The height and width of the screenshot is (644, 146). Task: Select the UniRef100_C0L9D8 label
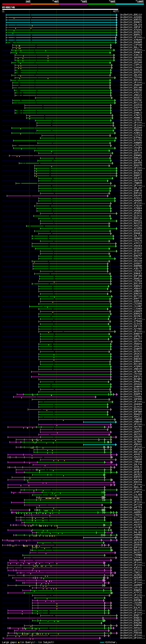[x=131, y=495]
